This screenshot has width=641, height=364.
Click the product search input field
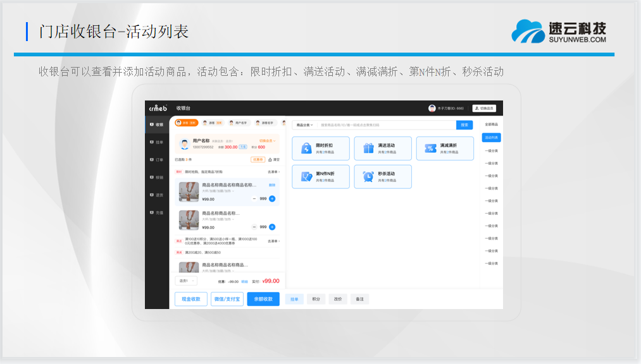point(386,125)
